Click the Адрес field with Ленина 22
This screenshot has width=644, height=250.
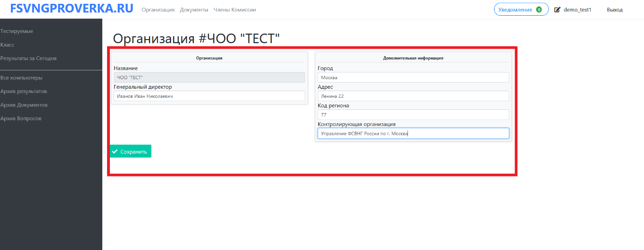(x=413, y=96)
